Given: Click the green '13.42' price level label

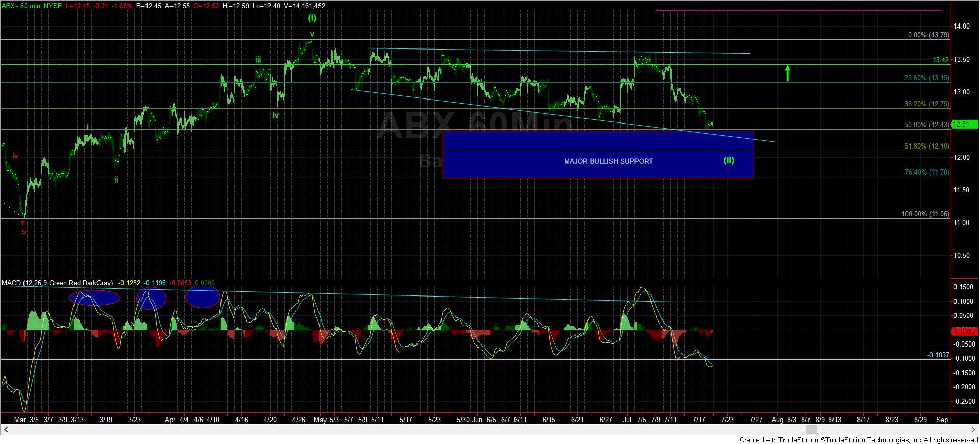Looking at the screenshot, I should (x=941, y=60).
